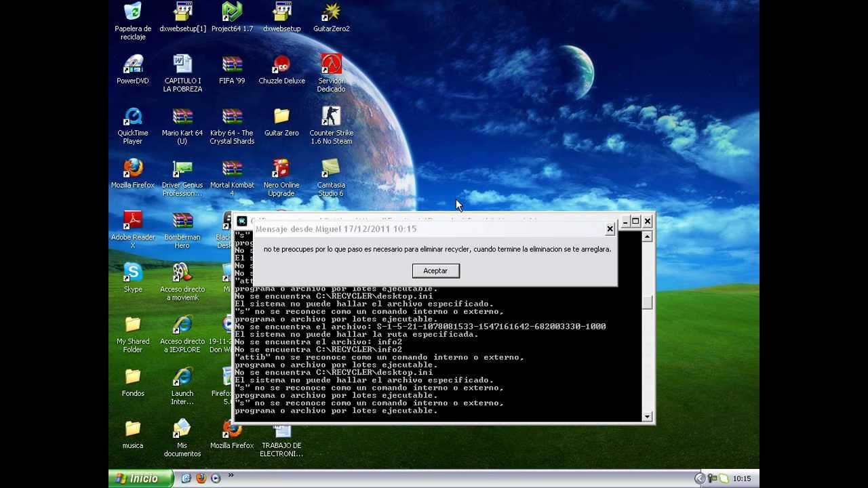
Task: Select the My Shared Folder icon
Action: click(x=133, y=335)
